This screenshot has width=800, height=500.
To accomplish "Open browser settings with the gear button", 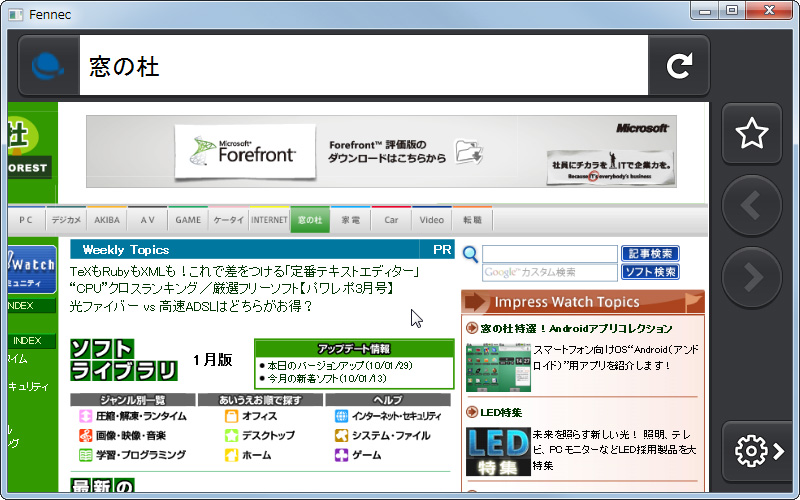I will [x=759, y=451].
